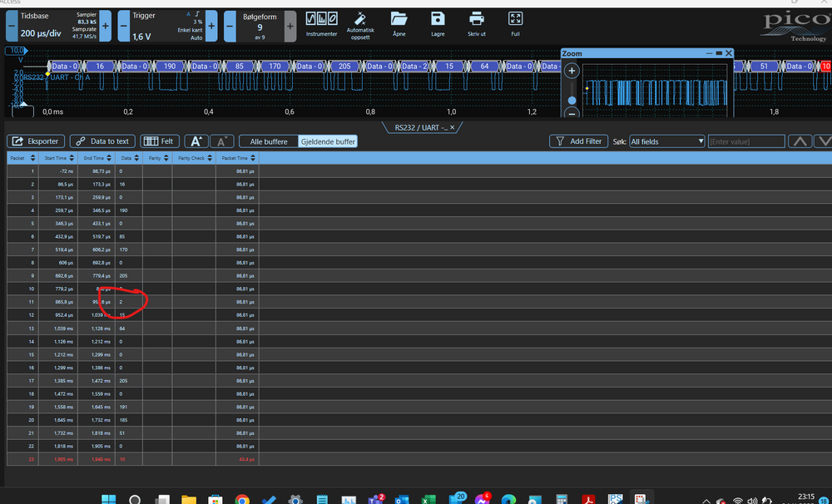Click the Åpne folder icon
The image size is (832, 504).
(x=399, y=22)
